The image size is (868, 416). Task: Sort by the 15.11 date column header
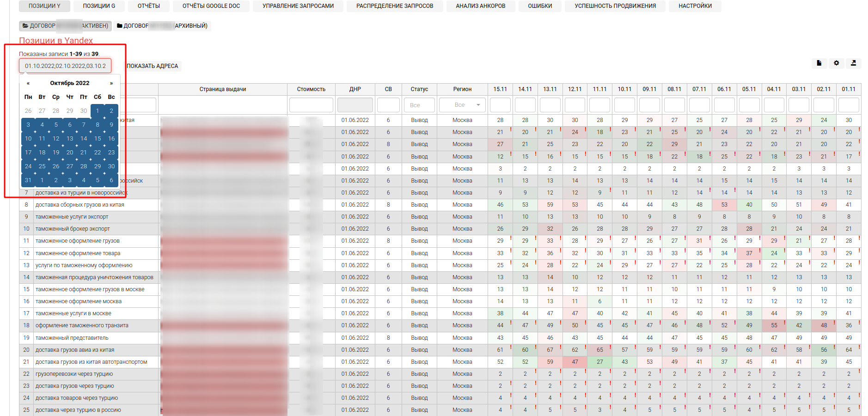[x=500, y=89]
